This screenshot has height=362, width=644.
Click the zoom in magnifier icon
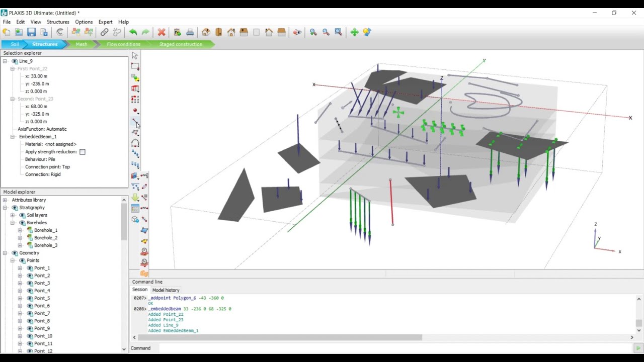pos(313,32)
